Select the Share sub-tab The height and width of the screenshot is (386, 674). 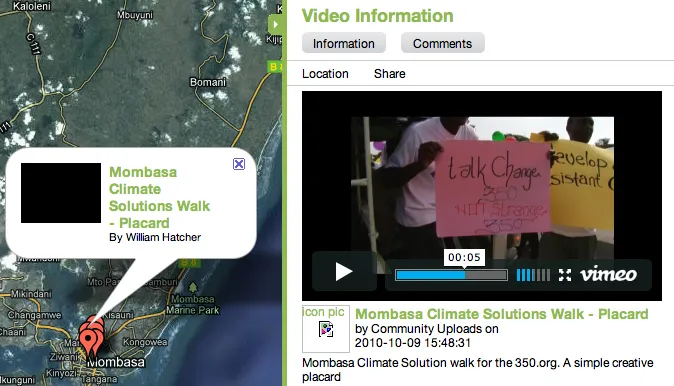pyautogui.click(x=389, y=74)
